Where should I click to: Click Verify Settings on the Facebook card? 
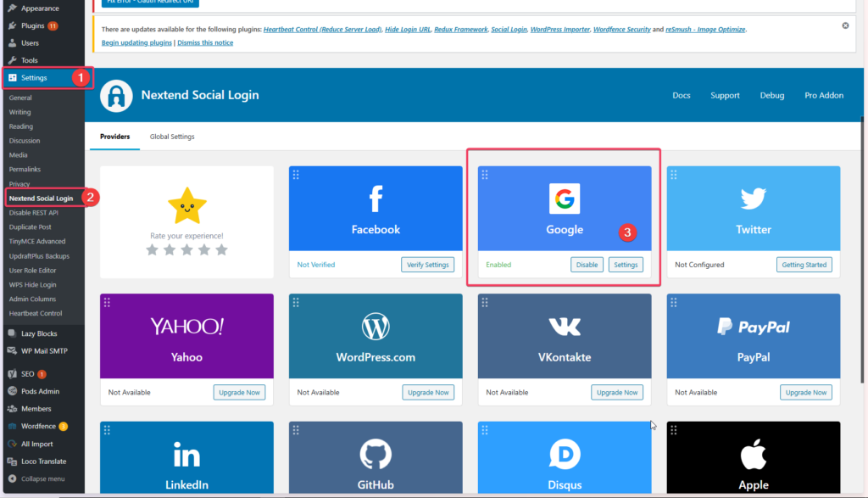coord(428,265)
